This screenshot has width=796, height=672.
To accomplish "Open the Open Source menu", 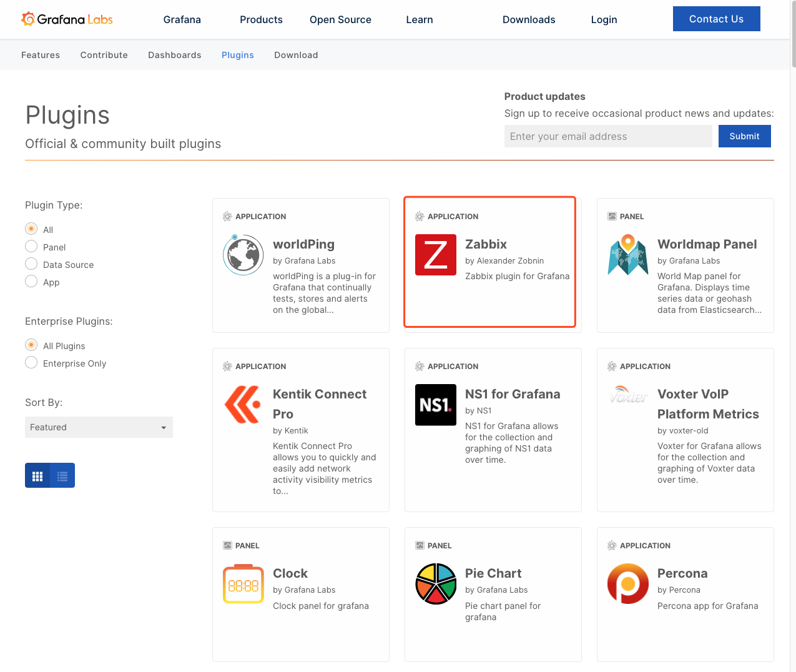I will tap(340, 19).
